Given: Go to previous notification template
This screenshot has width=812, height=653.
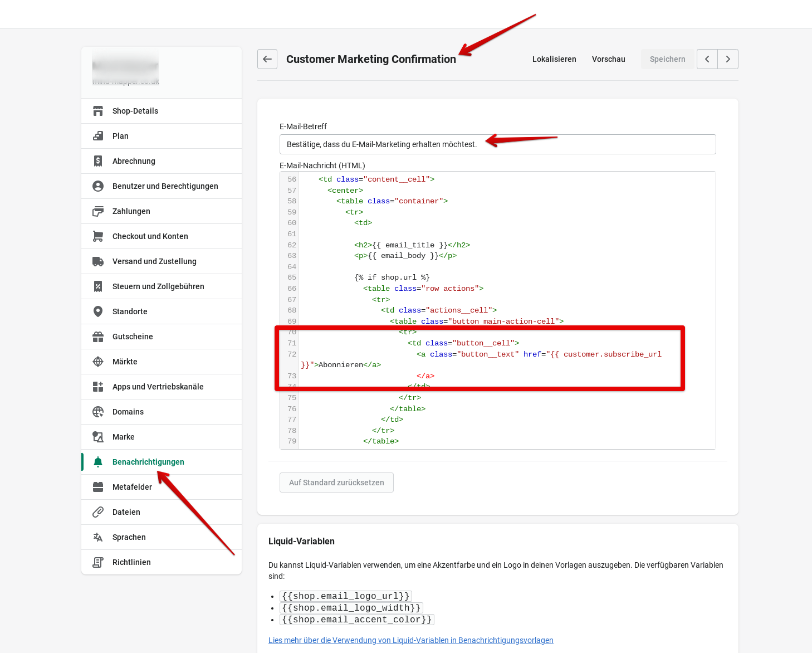Looking at the screenshot, I should click(x=707, y=59).
